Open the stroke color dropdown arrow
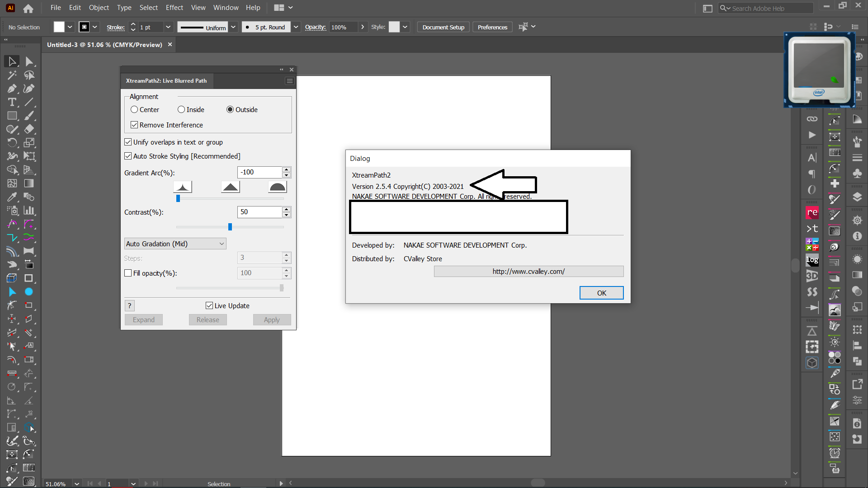Screen dimensions: 868x488 pos(95,27)
